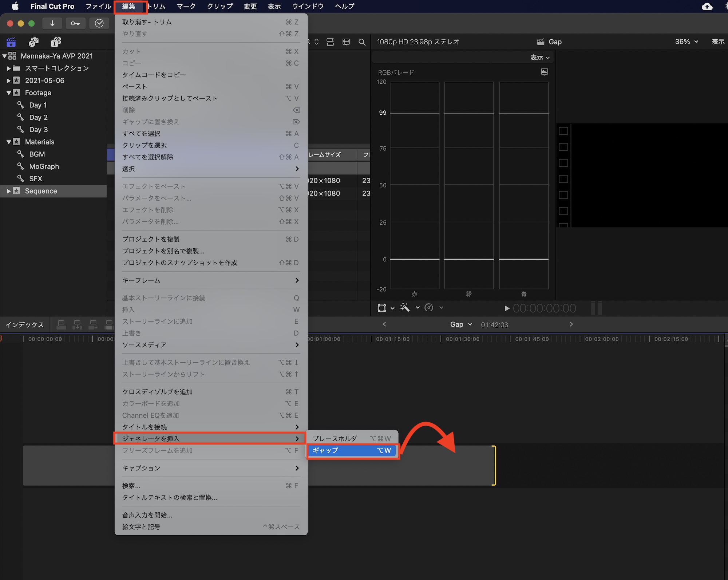Show the Titles and Generators sidebar

point(56,42)
